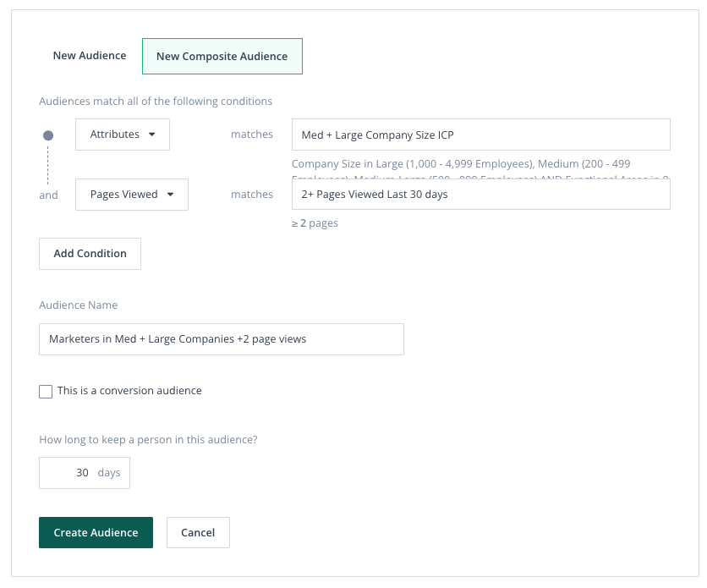707x588 pixels.
Task: Open the Attributes condition dropdown
Action: 122,135
